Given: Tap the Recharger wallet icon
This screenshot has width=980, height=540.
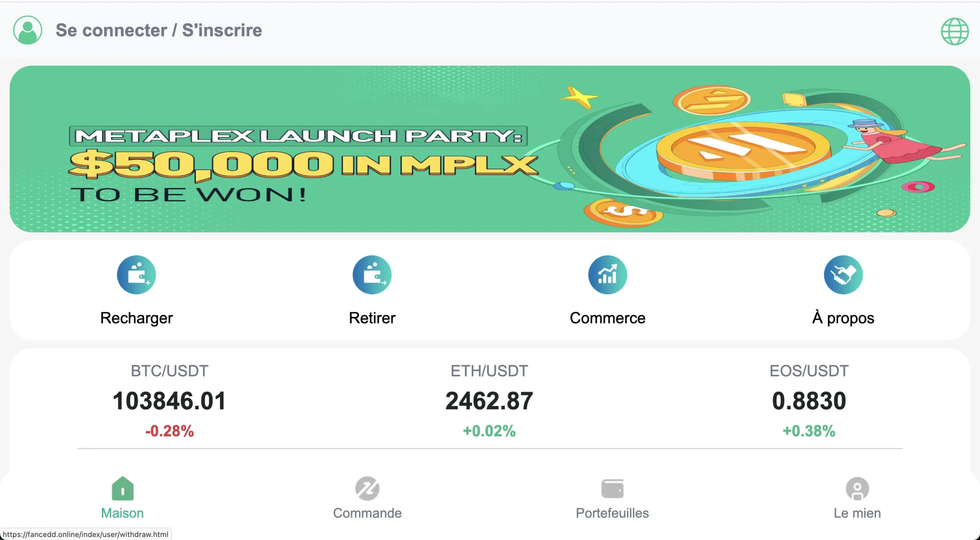Looking at the screenshot, I should pos(136,275).
